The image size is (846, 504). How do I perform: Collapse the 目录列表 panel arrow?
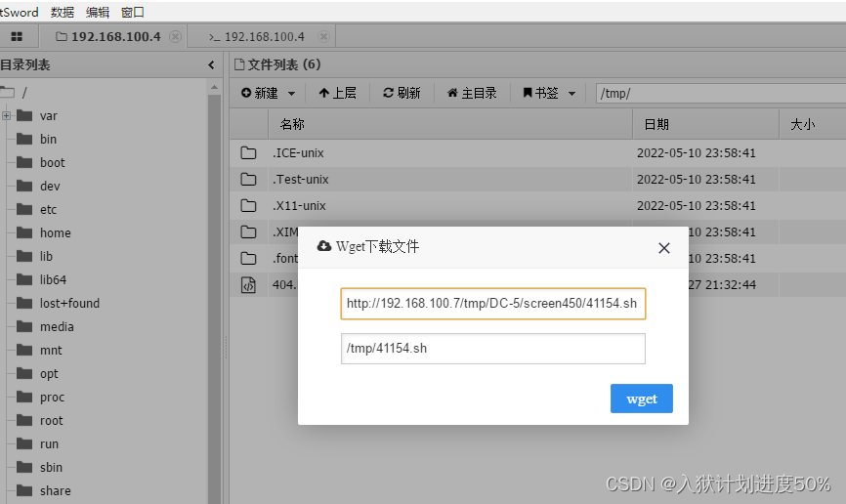[x=211, y=65]
